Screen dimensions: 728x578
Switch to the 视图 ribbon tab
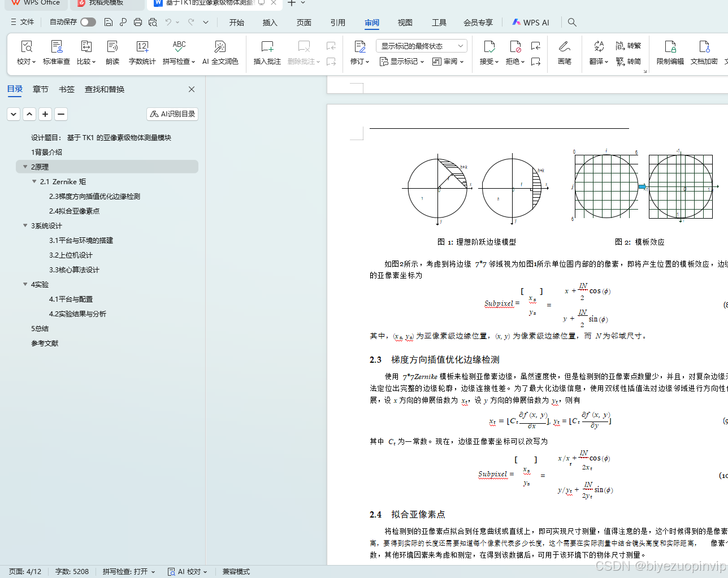point(405,23)
